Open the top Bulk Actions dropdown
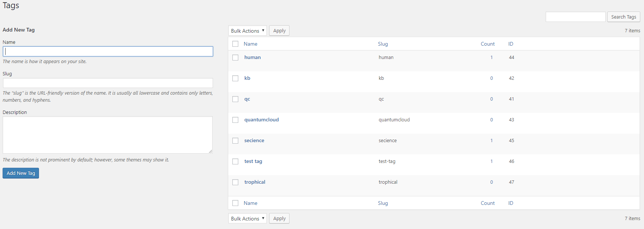The image size is (644, 229). point(247,31)
